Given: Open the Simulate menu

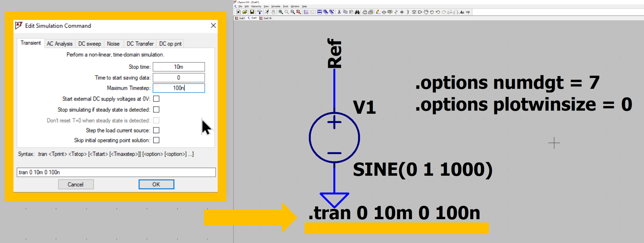Looking at the screenshot, I should coord(276,6).
